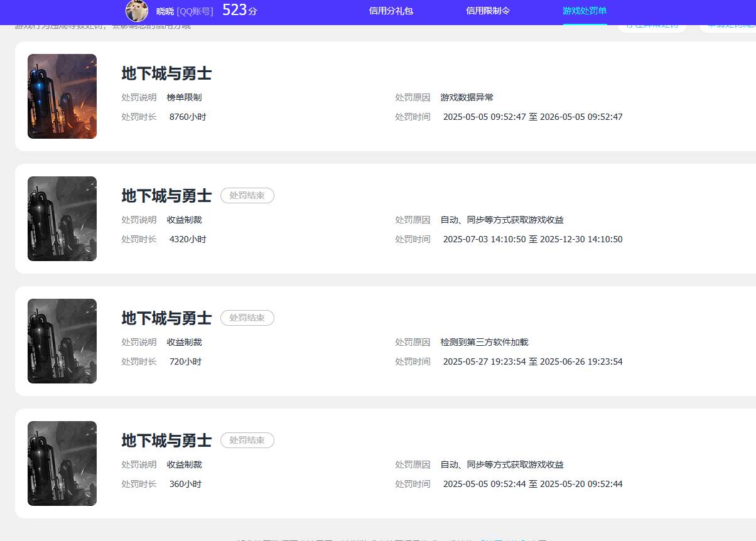
Task: Click the first 地下城与勇士 title heading
Action: (x=166, y=73)
